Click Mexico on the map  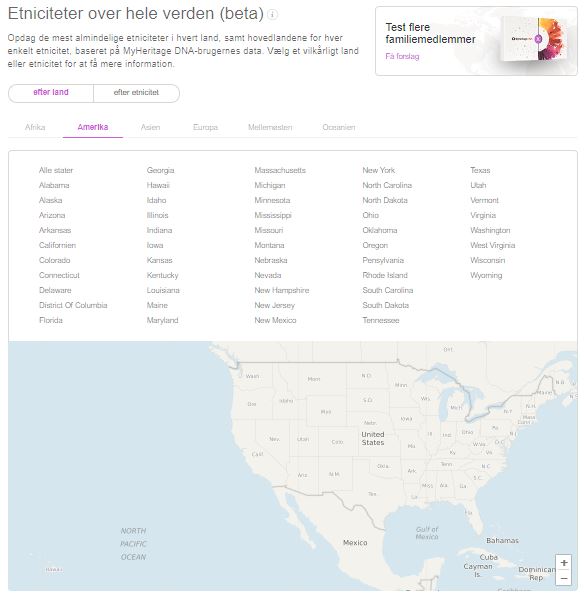tap(355, 542)
